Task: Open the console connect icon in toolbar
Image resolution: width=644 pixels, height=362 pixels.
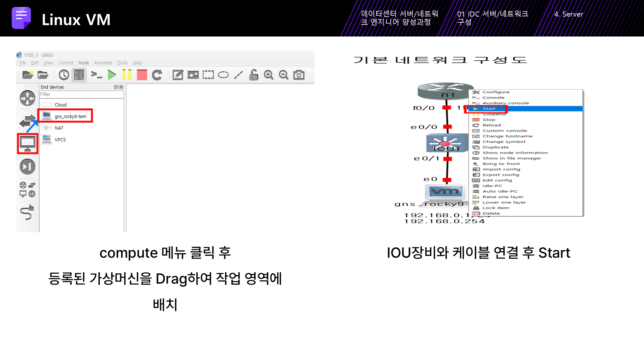Action: tap(97, 75)
